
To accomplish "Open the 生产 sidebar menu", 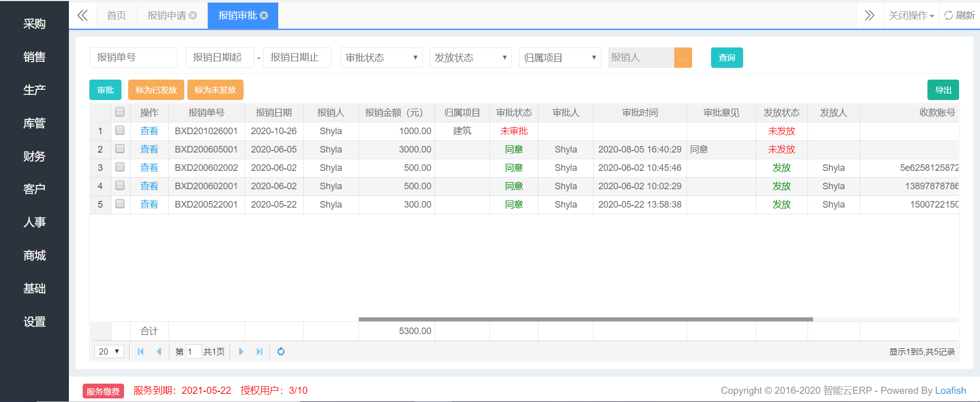I will coord(34,90).
